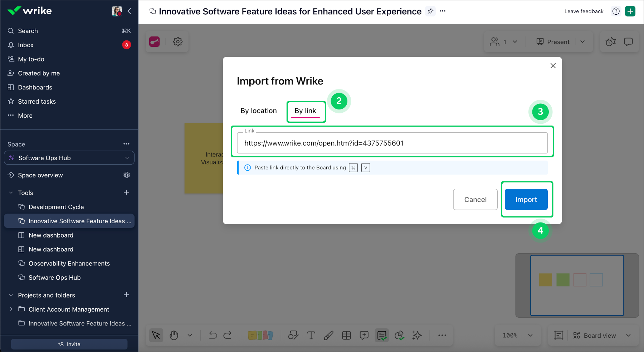This screenshot has height=352, width=644.
Task: Pick the sticky notes color stack
Action: 260,336
